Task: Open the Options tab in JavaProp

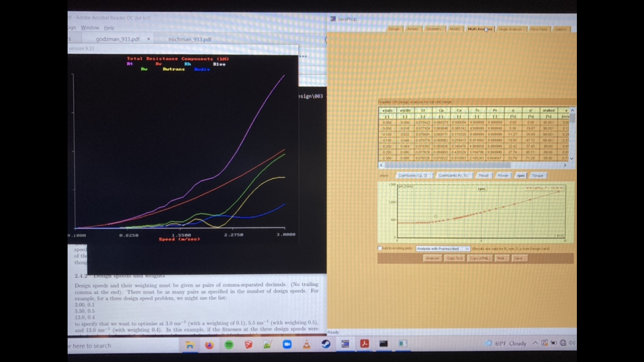Action: point(560,29)
